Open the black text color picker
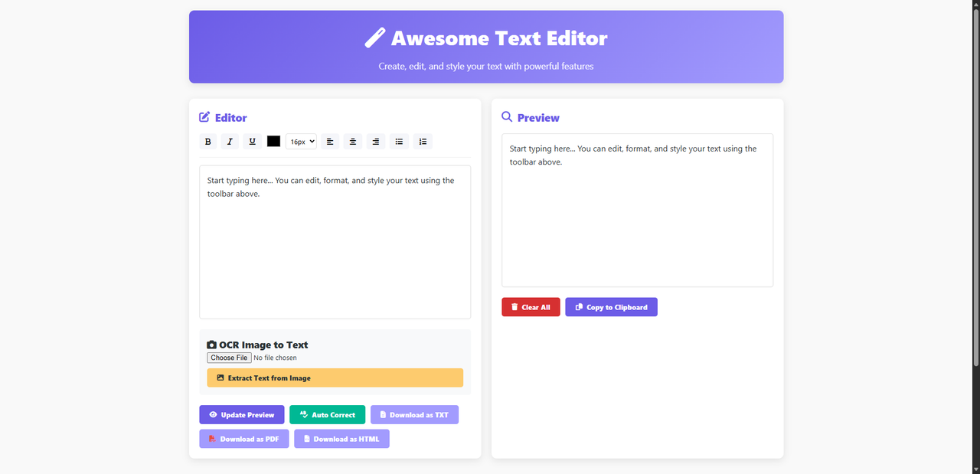 (x=273, y=142)
